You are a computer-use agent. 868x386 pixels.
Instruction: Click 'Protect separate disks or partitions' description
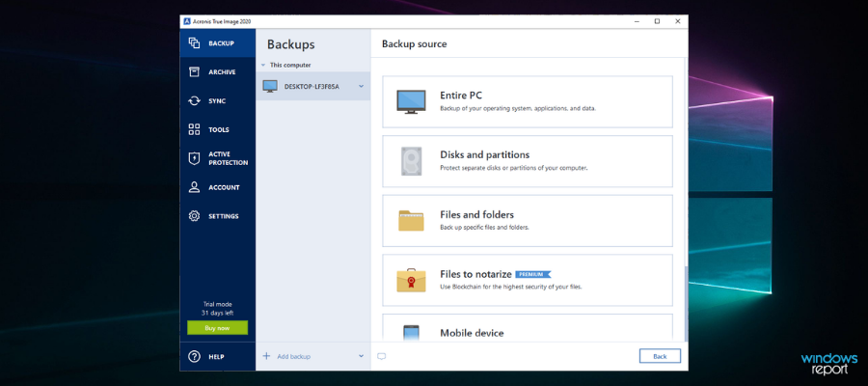513,168
